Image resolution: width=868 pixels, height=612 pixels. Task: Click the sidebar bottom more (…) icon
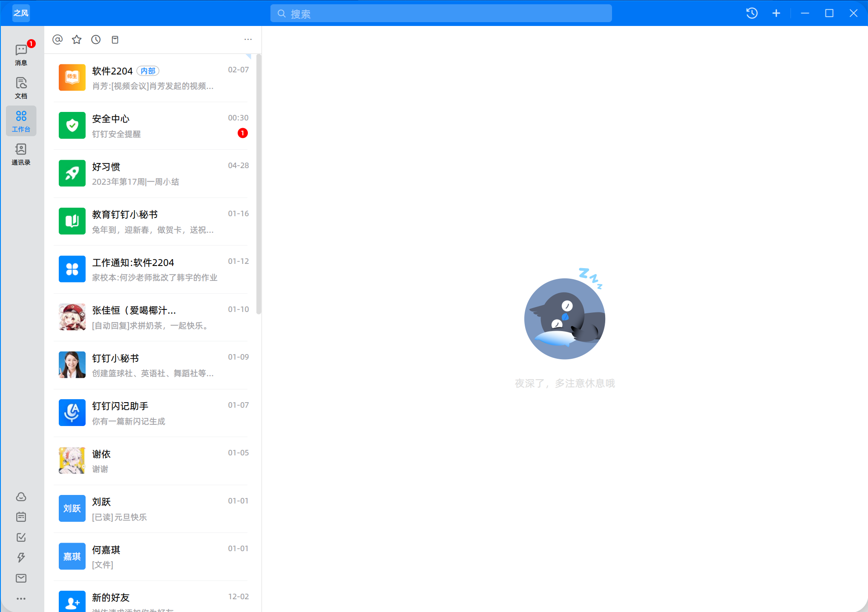(21, 598)
